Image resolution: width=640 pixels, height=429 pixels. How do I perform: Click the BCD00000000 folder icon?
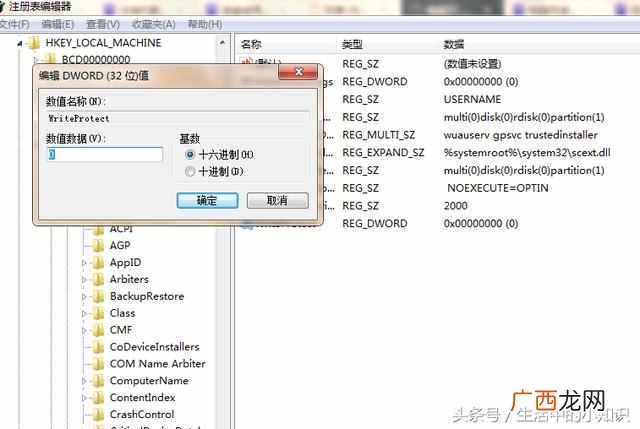point(50,60)
